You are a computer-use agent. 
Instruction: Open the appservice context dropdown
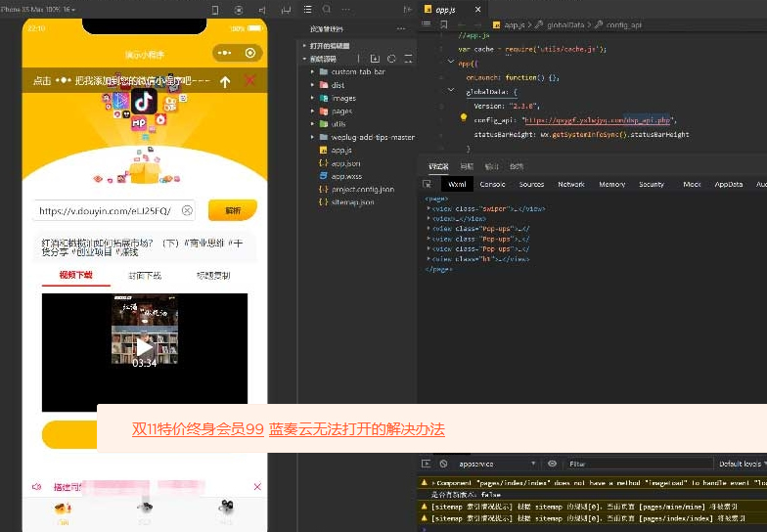(497, 464)
